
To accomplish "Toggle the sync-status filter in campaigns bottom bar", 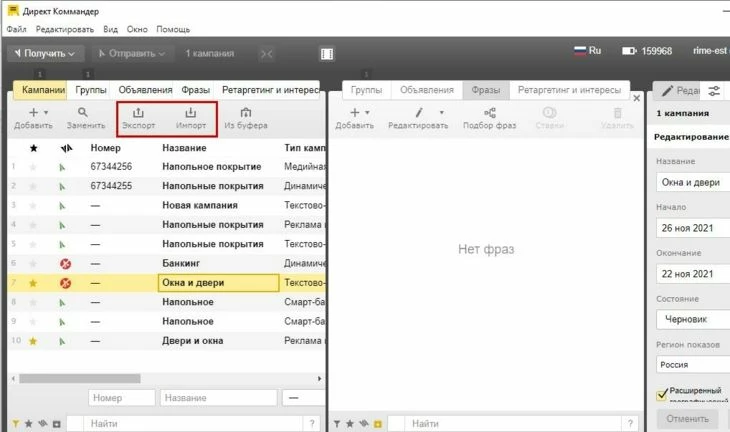I will pyautogui.click(x=43, y=424).
